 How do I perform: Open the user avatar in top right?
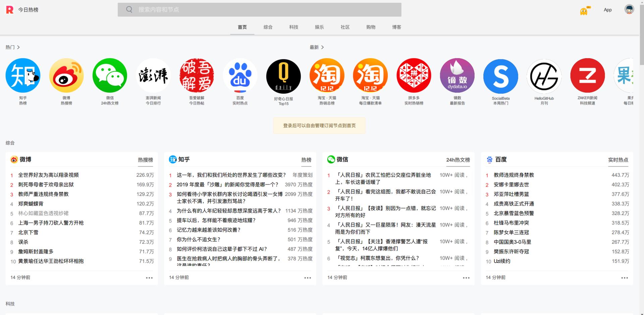coord(630,9)
